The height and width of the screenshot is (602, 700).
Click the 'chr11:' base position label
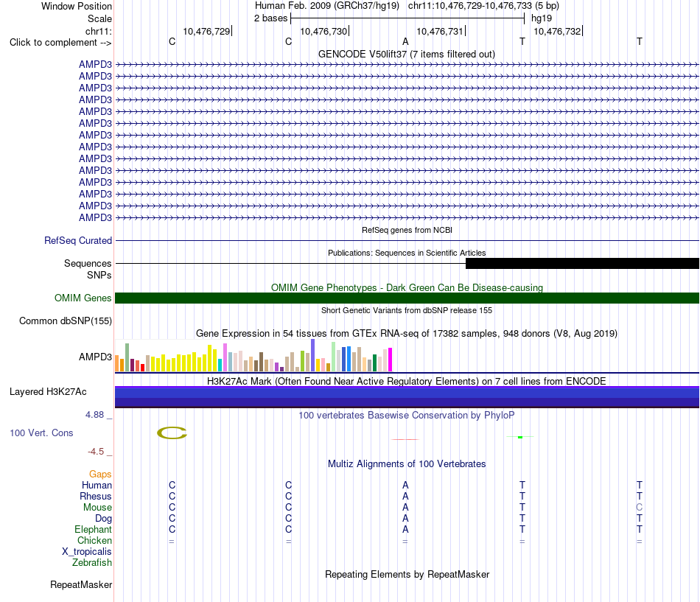(x=98, y=31)
